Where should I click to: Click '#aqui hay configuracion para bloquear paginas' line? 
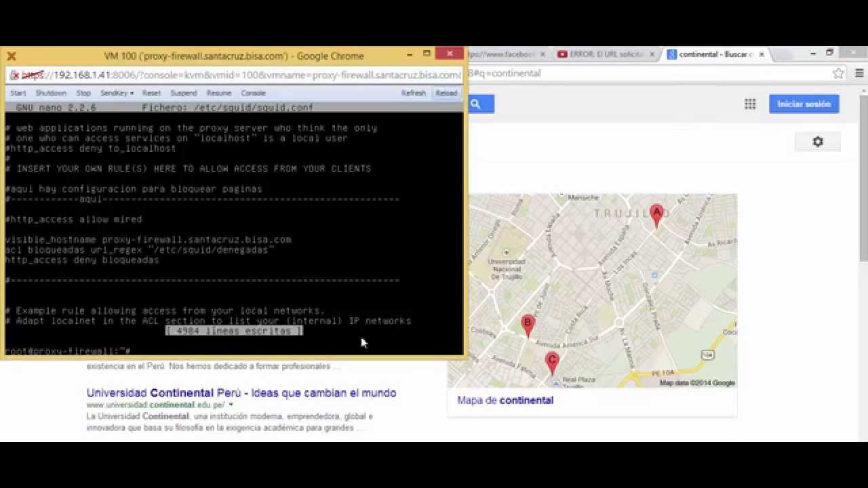click(134, 189)
